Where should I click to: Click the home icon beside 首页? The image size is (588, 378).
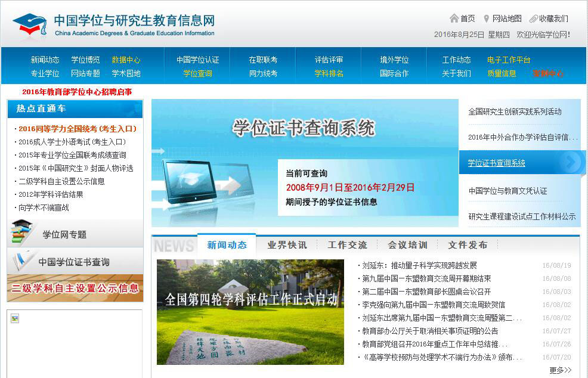453,18
